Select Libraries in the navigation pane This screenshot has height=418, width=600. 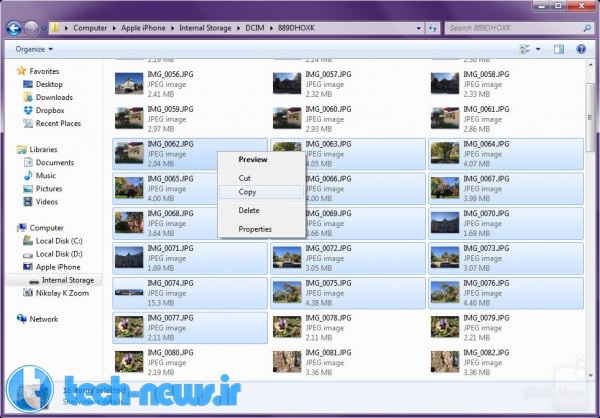43,150
